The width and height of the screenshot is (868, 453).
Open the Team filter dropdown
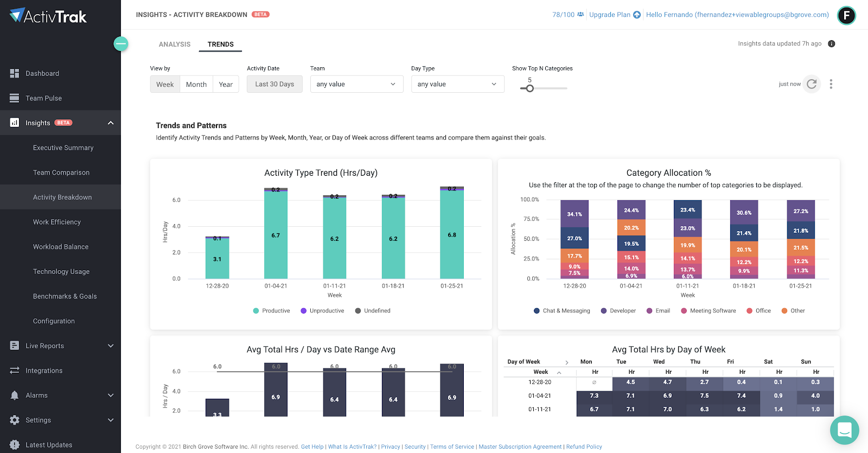click(356, 84)
